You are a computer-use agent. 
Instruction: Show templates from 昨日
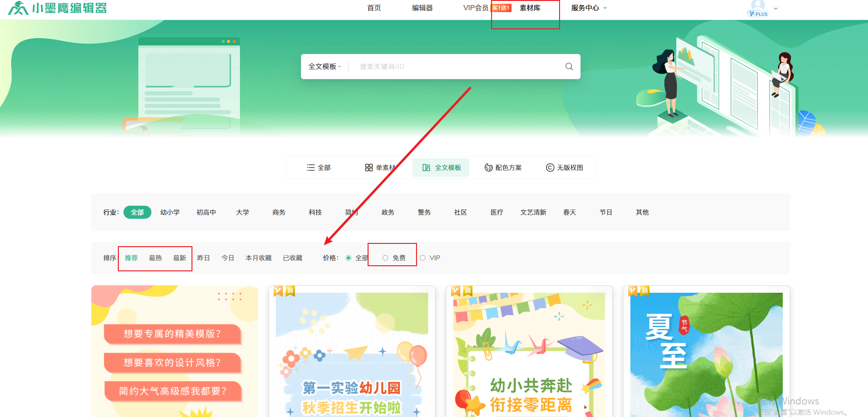[204, 258]
